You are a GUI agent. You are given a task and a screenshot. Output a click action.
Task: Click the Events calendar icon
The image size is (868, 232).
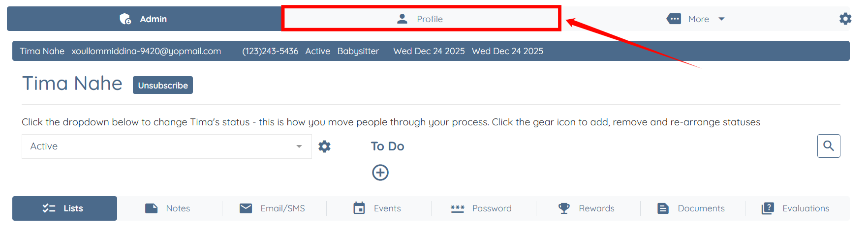359,208
